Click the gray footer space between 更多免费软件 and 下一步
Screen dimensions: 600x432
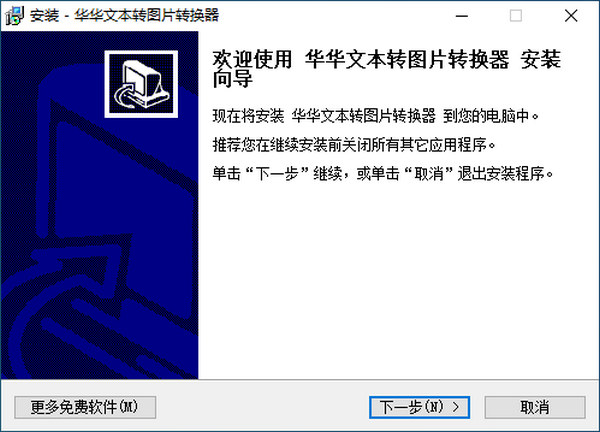[x=262, y=407]
